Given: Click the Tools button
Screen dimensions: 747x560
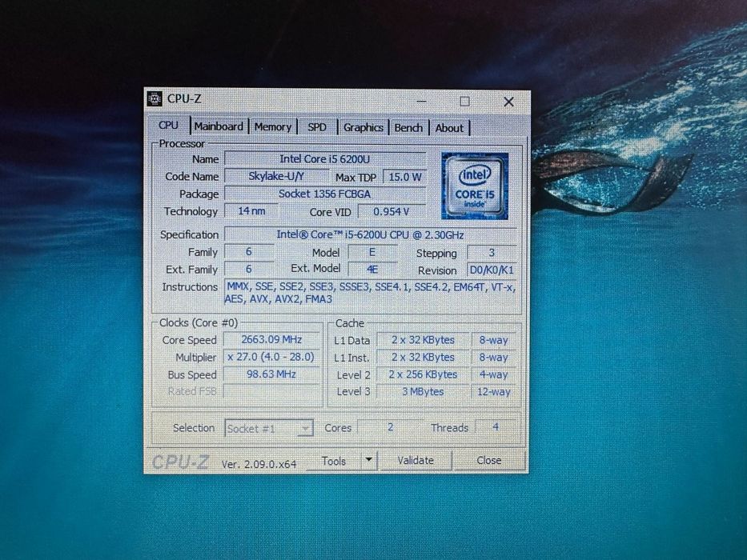Looking at the screenshot, I should (334, 461).
